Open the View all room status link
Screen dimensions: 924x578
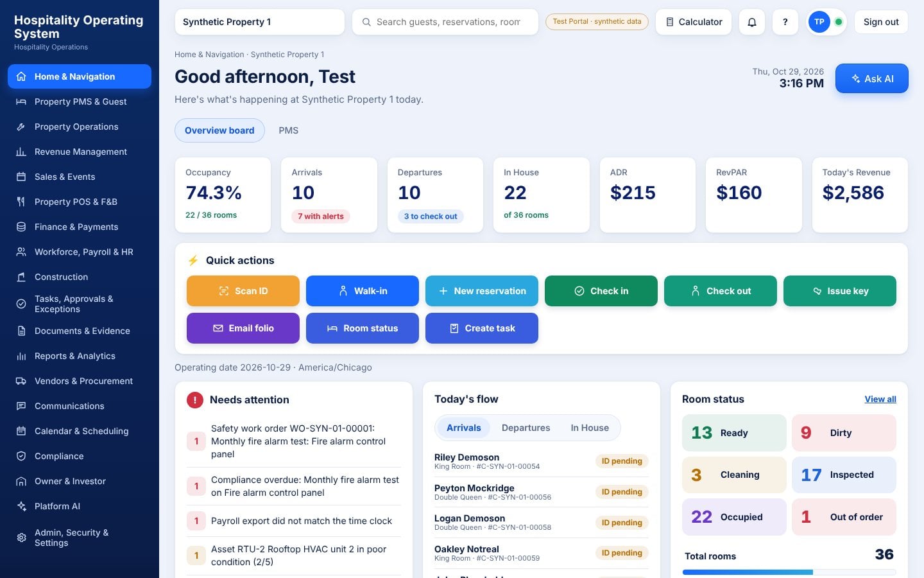[880, 399]
